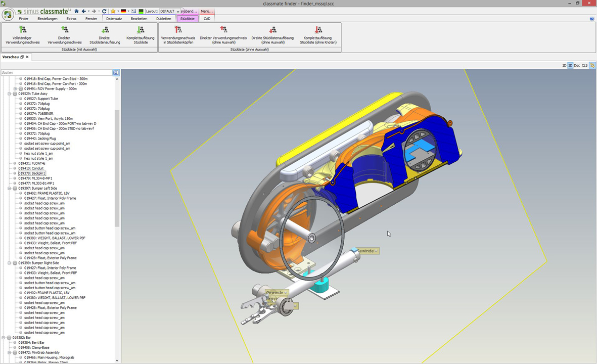
Task: Click the Vollständiger Verwendungsnachweis icon
Action: (22, 30)
